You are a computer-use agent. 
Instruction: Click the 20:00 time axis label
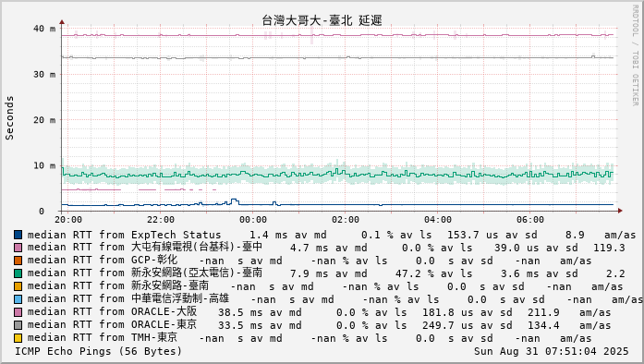(68, 220)
